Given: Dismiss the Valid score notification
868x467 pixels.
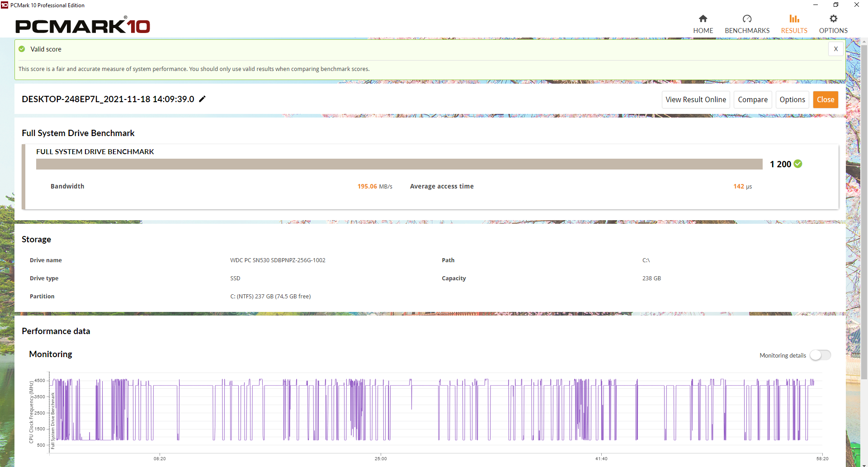Looking at the screenshot, I should tap(835, 49).
